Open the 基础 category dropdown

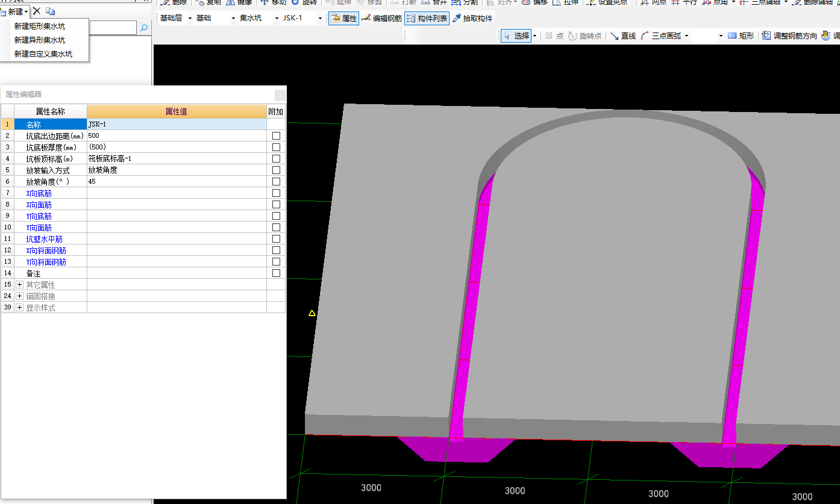click(233, 19)
